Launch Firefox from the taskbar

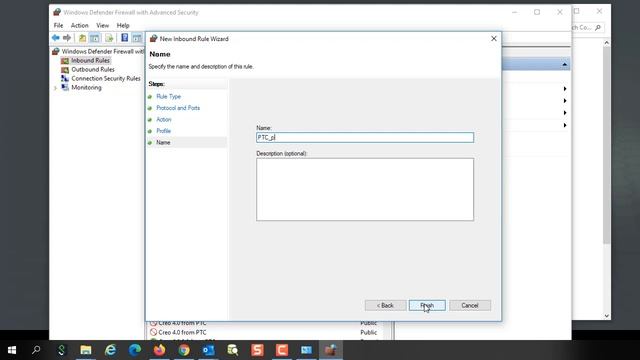tap(159, 350)
